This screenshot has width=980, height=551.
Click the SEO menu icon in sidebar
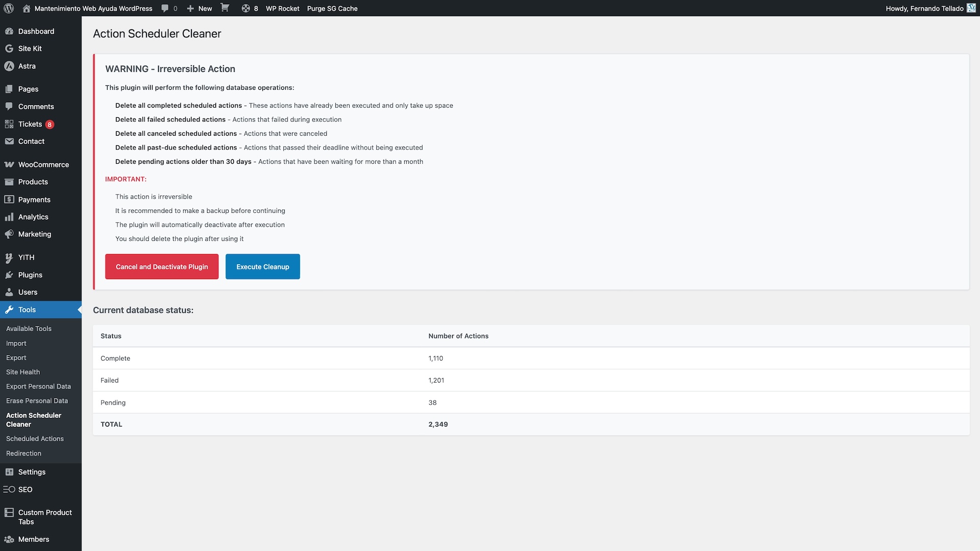coord(9,489)
